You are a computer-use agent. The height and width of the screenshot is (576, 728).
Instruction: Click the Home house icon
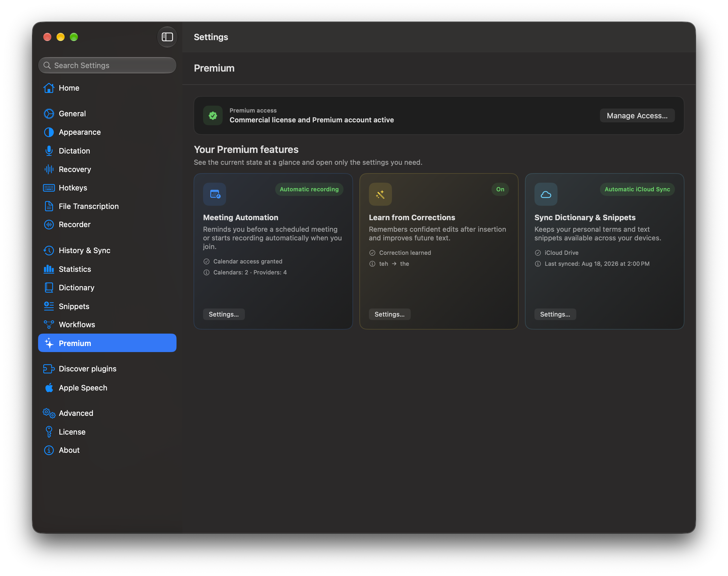[49, 88]
